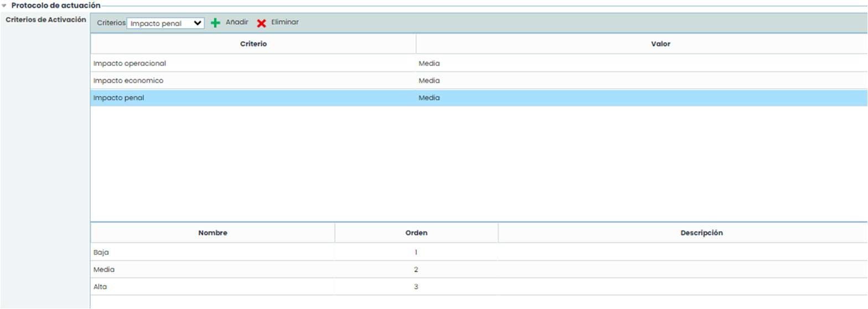Click the Añadir button label
The width and height of the screenshot is (868, 309).
(x=237, y=23)
